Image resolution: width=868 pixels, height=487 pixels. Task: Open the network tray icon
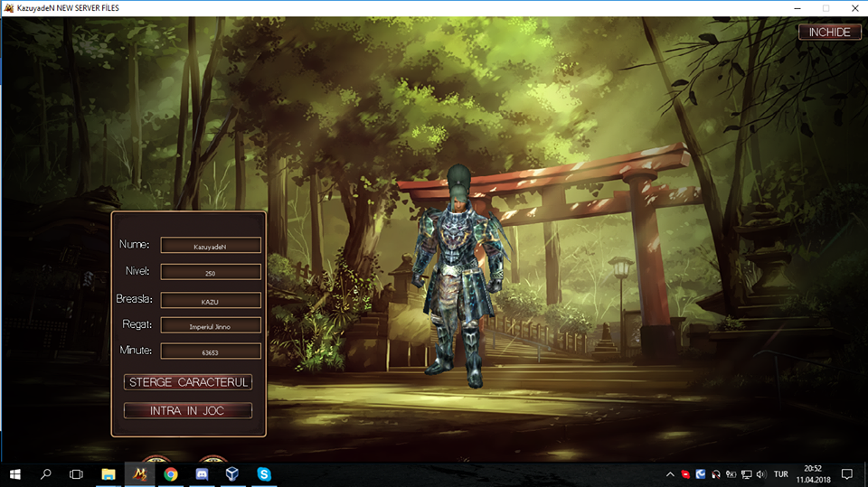[747, 474]
